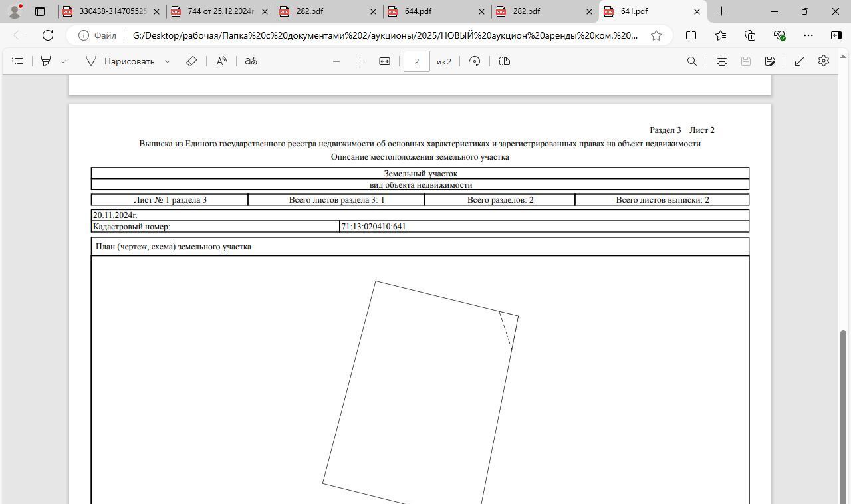Close the 330438-314705525 tab
851x504 pixels.
click(x=156, y=11)
